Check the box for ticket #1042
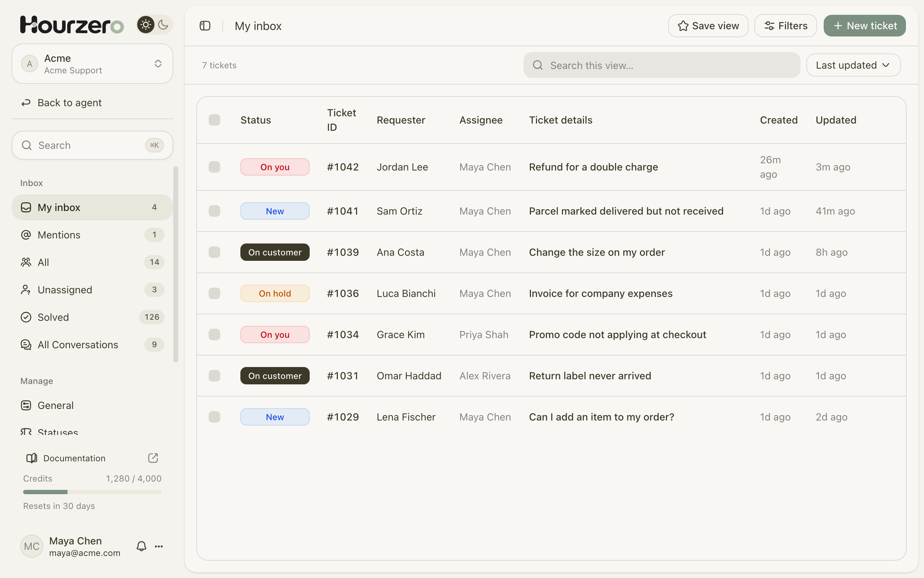 [x=214, y=167]
